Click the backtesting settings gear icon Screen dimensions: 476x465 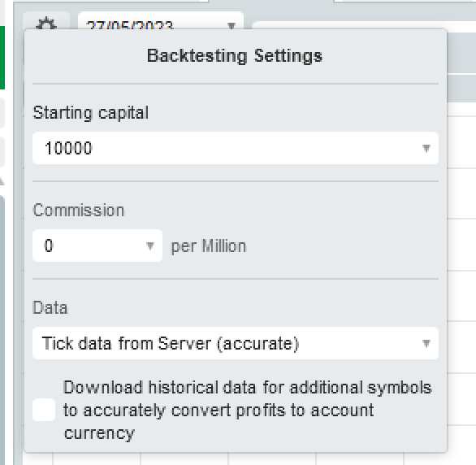46,23
